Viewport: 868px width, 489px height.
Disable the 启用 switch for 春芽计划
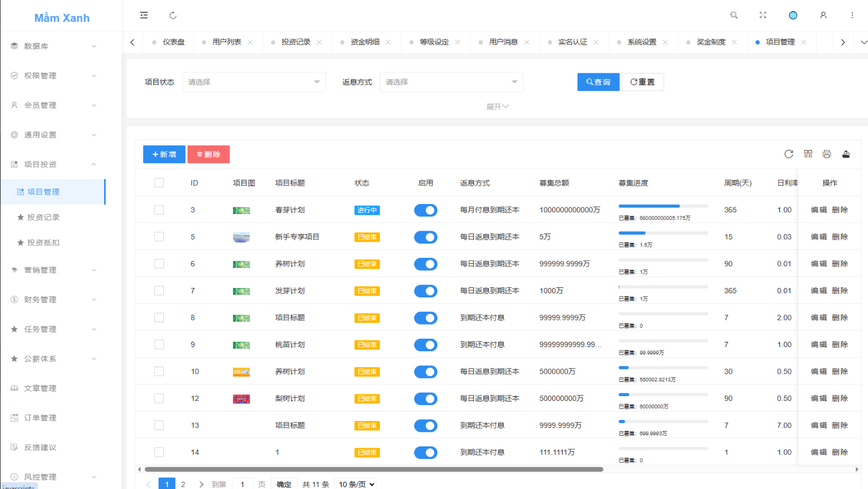point(425,210)
